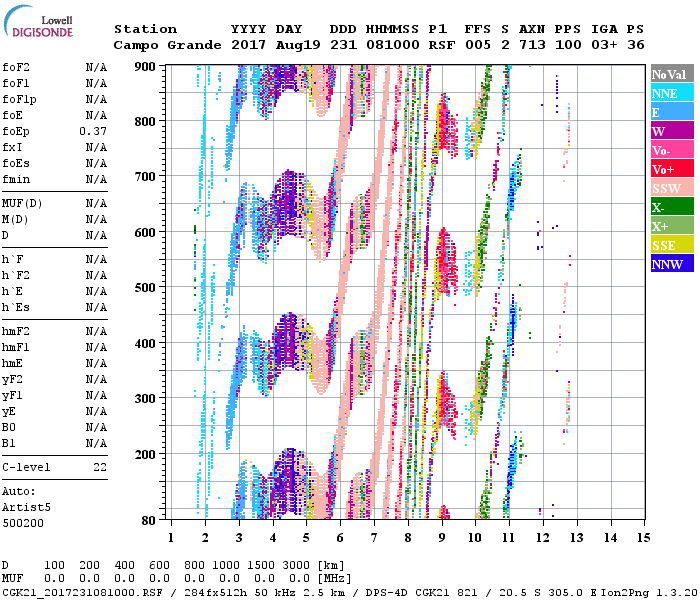The height and width of the screenshot is (600, 700).
Task: Click the 300 km height axis label
Action: tap(145, 398)
